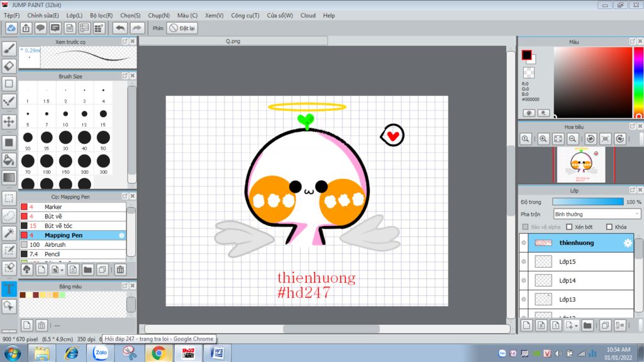Viewport: 644px width, 362px height.
Task: Click the cloud save icon
Action: (x=11, y=28)
